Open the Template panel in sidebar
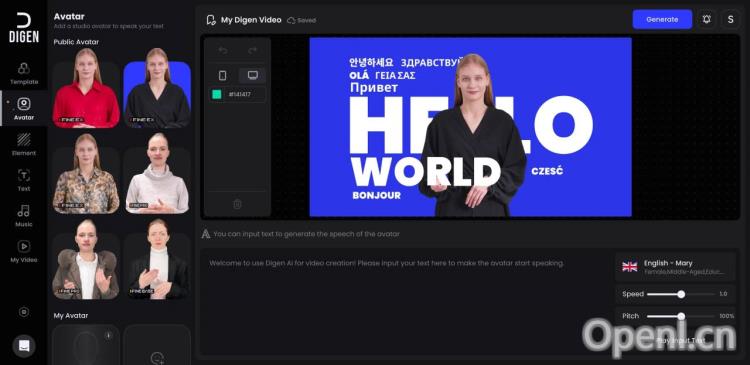 click(24, 73)
